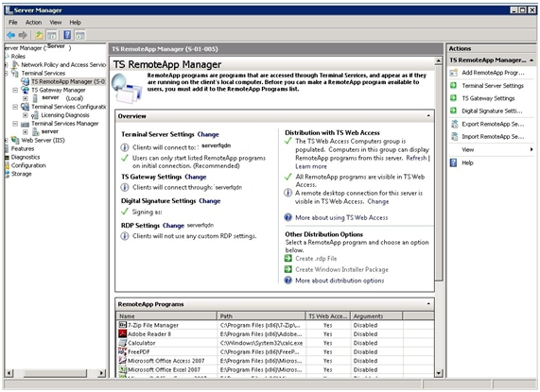Click the Create .rdp File arrow icon
The image size is (540, 392).
point(287,258)
